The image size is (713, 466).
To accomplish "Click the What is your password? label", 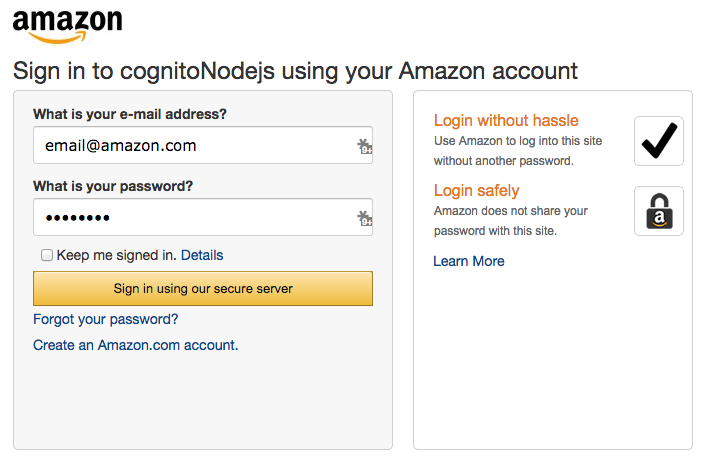I will click(113, 186).
